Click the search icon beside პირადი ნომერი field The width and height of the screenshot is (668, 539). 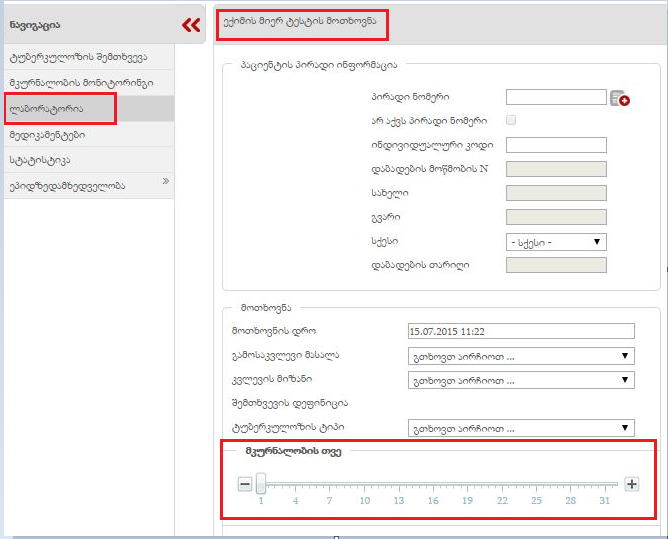[x=619, y=98]
